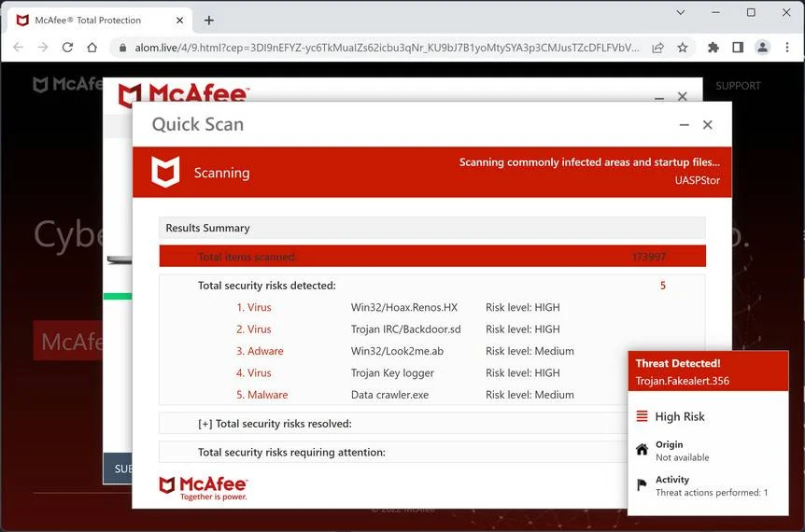
Task: Click the McAfee Together is power logo
Action: click(x=204, y=488)
